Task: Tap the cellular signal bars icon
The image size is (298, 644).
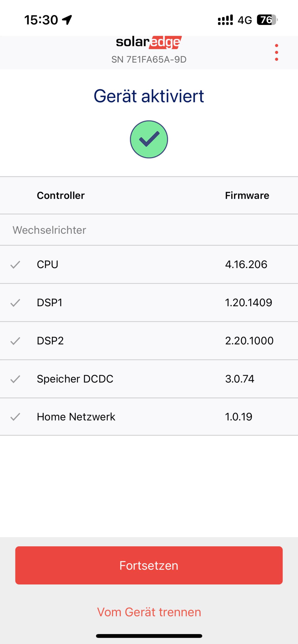Action: pyautogui.click(x=225, y=20)
